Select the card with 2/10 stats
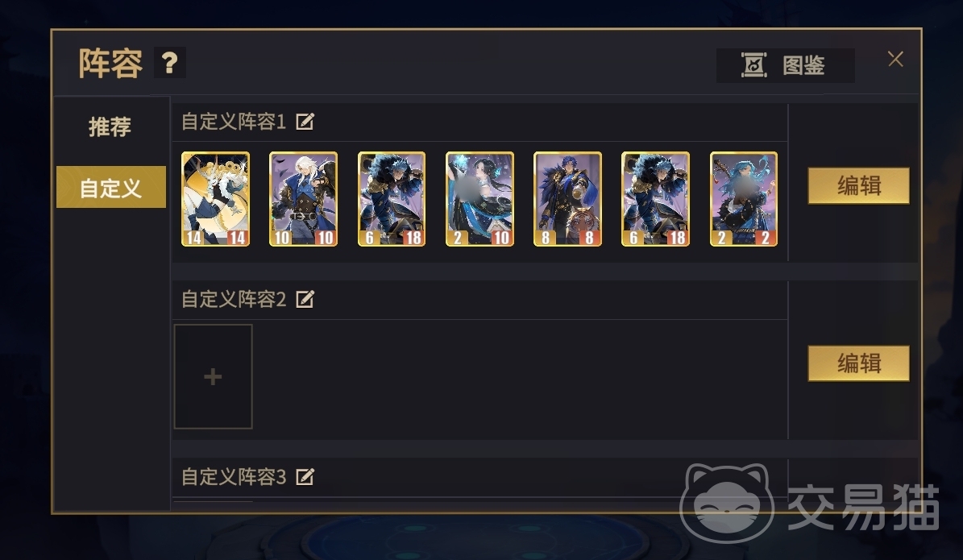Viewport: 963px width, 560px height. click(x=479, y=199)
